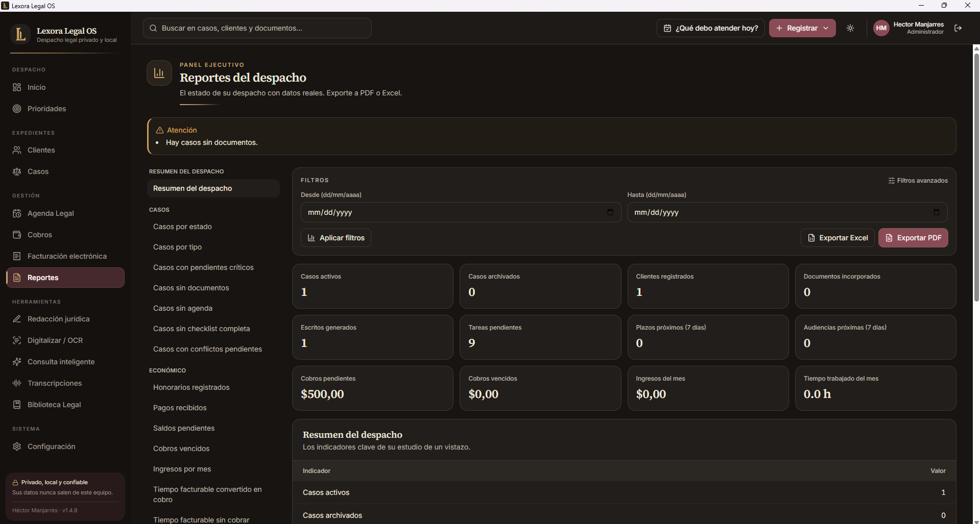Click the Casos activos stat card
This screenshot has width=980, height=524.
coord(373,286)
